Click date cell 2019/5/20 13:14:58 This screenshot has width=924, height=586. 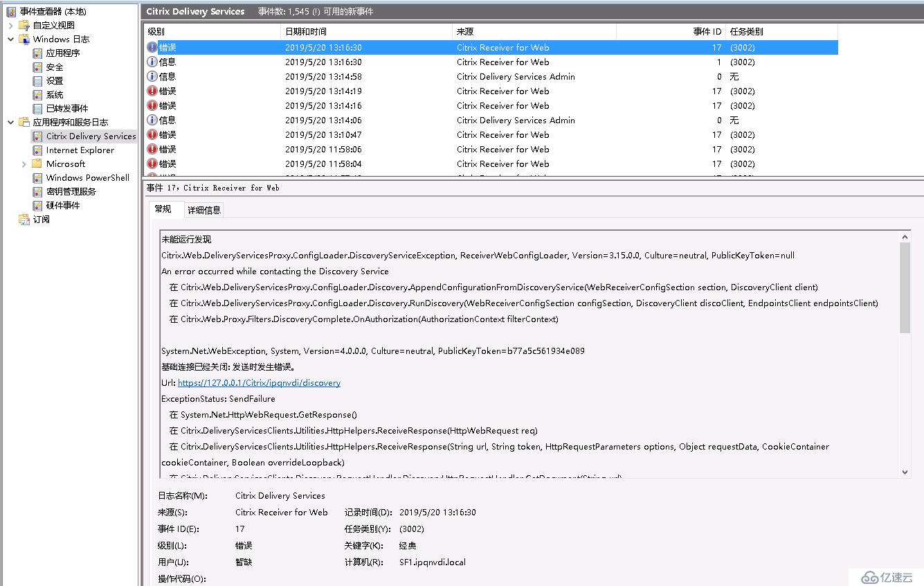[323, 77]
